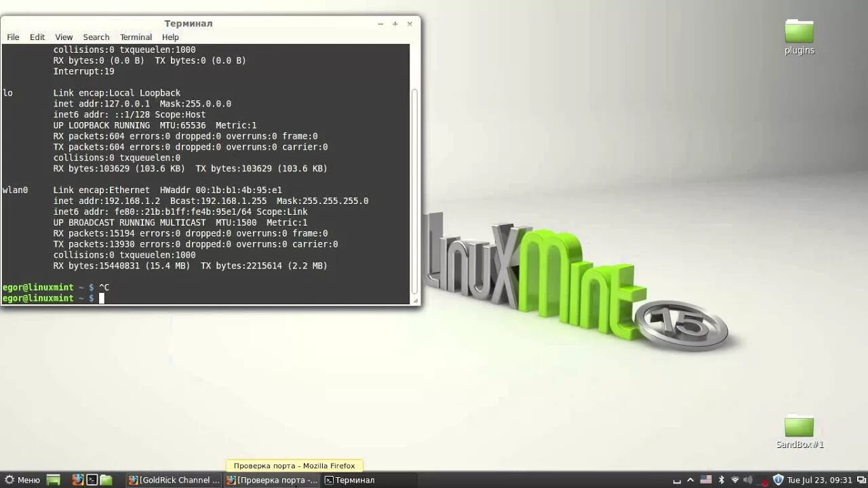Click the US flag keyboard layout indicator
This screenshot has width=868, height=488.
point(705,479)
